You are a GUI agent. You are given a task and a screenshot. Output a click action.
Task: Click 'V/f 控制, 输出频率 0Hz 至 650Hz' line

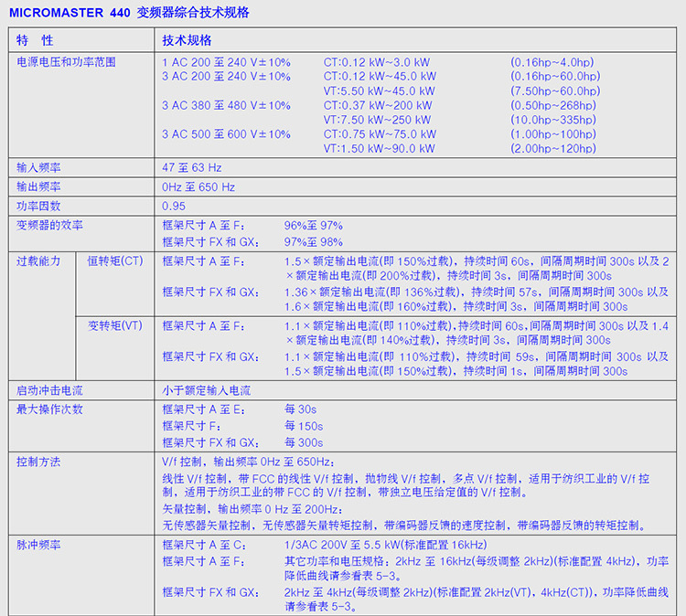pyautogui.click(x=248, y=462)
